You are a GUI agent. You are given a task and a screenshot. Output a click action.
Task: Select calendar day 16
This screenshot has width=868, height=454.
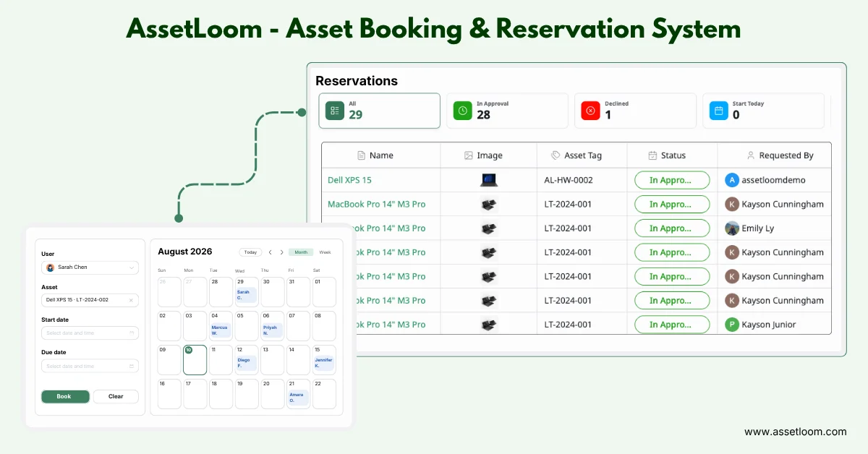pyautogui.click(x=169, y=394)
